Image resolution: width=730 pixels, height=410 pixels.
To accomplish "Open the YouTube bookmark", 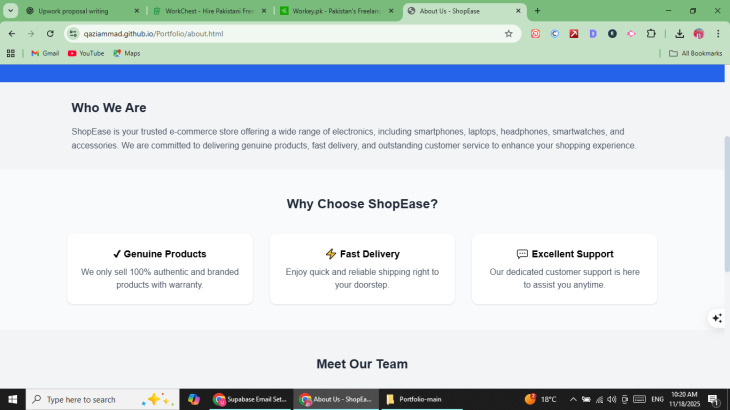I will click(86, 53).
